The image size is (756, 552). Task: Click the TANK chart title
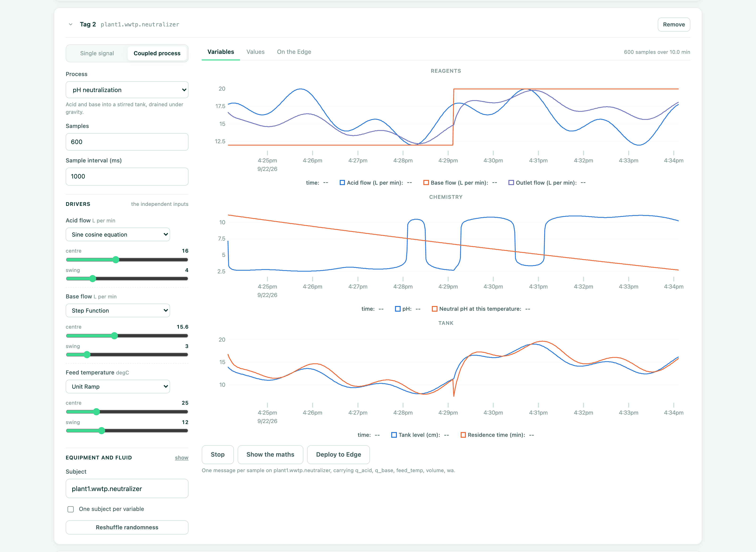point(446,323)
